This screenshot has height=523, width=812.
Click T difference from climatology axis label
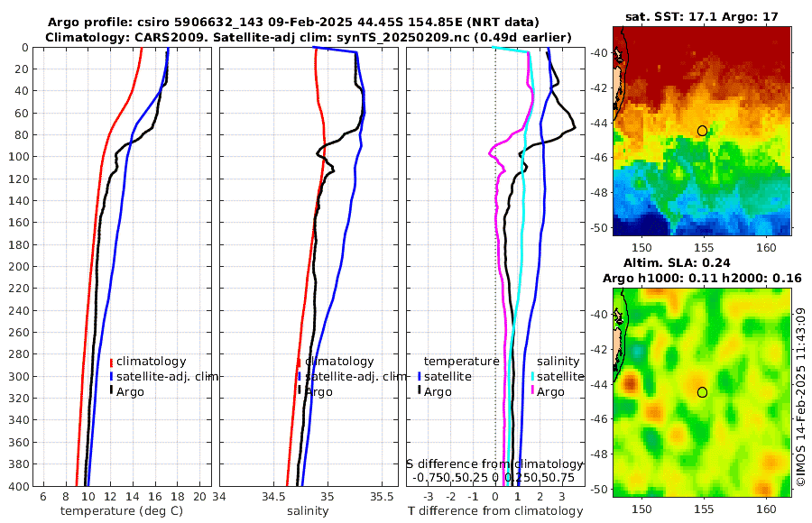point(495,511)
